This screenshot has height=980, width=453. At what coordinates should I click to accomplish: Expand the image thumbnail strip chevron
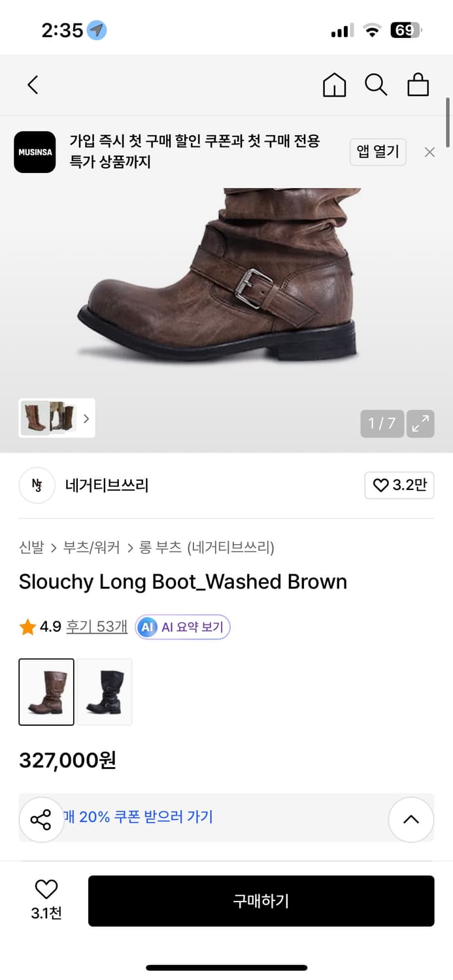86,418
